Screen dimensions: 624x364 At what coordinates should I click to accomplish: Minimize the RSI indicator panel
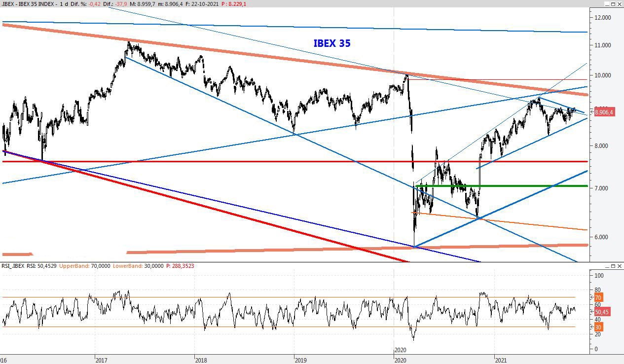click(x=606, y=266)
